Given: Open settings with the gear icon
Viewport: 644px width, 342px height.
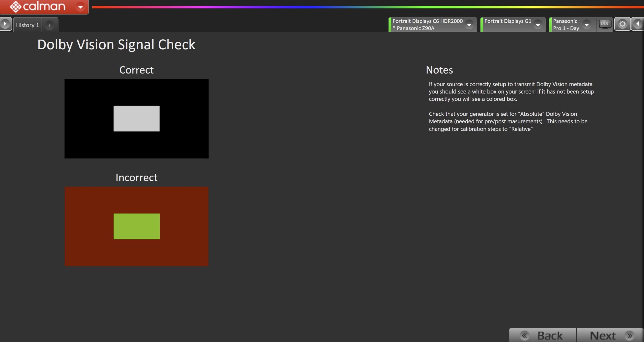Looking at the screenshot, I should tap(622, 24).
